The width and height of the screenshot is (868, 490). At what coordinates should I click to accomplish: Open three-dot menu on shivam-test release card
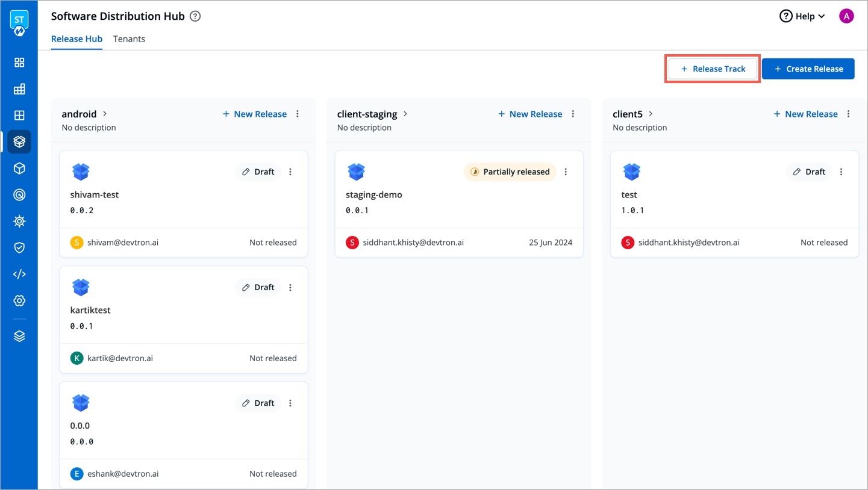[290, 172]
